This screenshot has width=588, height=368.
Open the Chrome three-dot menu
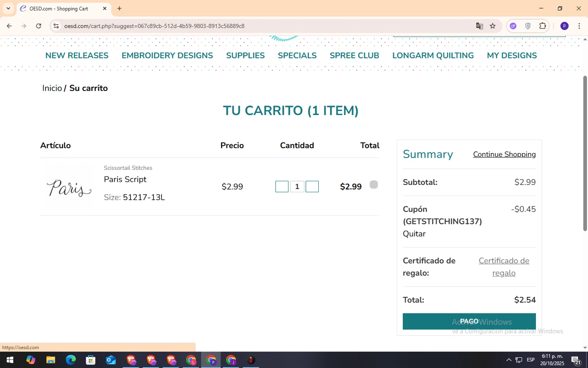pyautogui.click(x=579, y=26)
